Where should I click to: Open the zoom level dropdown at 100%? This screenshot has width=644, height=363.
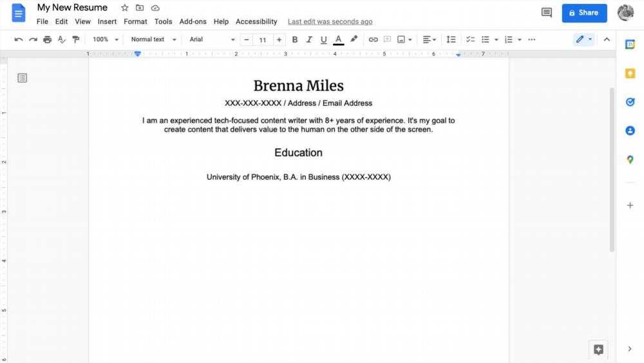click(x=106, y=39)
